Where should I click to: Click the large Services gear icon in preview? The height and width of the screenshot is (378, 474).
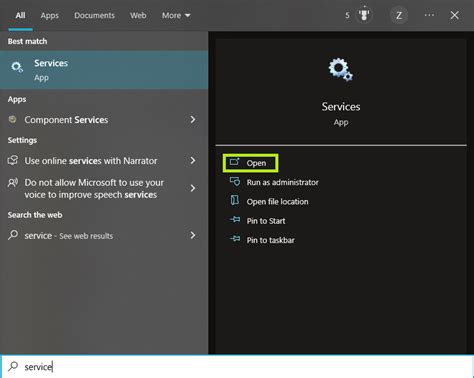point(340,70)
